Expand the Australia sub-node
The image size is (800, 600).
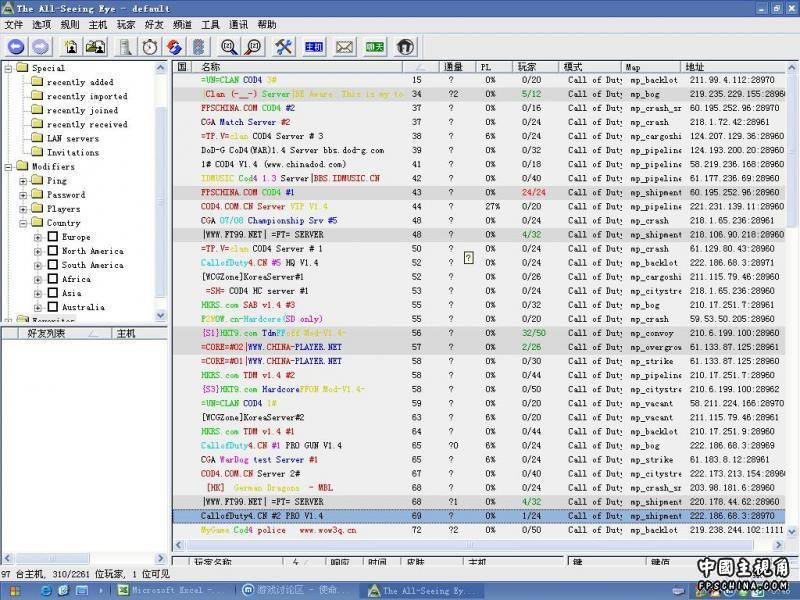click(x=38, y=307)
